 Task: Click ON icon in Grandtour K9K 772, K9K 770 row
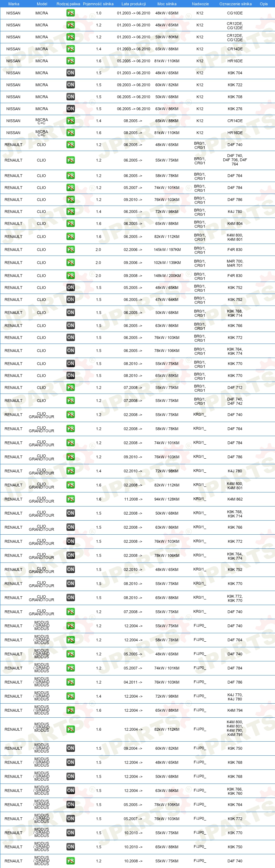(70, 598)
